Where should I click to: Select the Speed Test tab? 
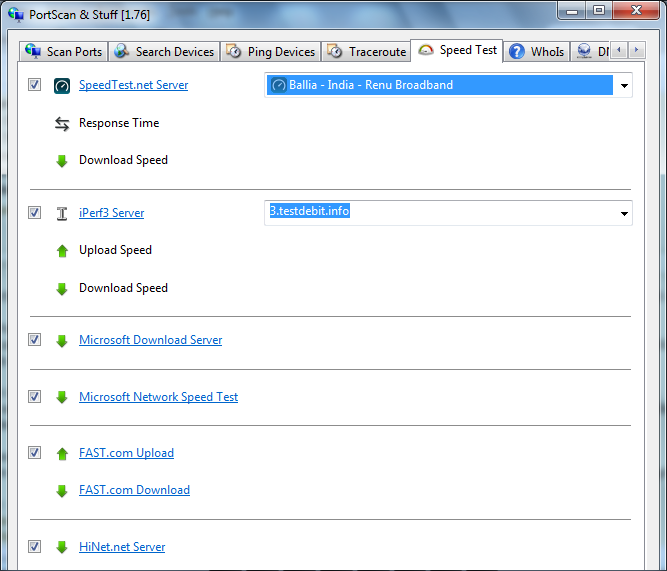(x=457, y=50)
